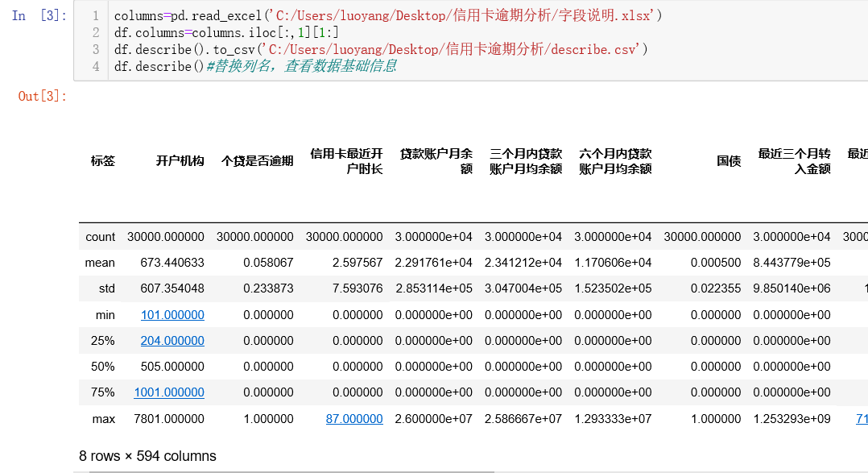Screen dimensions: 868x473
Task: Click the mean value 673.440633
Action: [172, 263]
